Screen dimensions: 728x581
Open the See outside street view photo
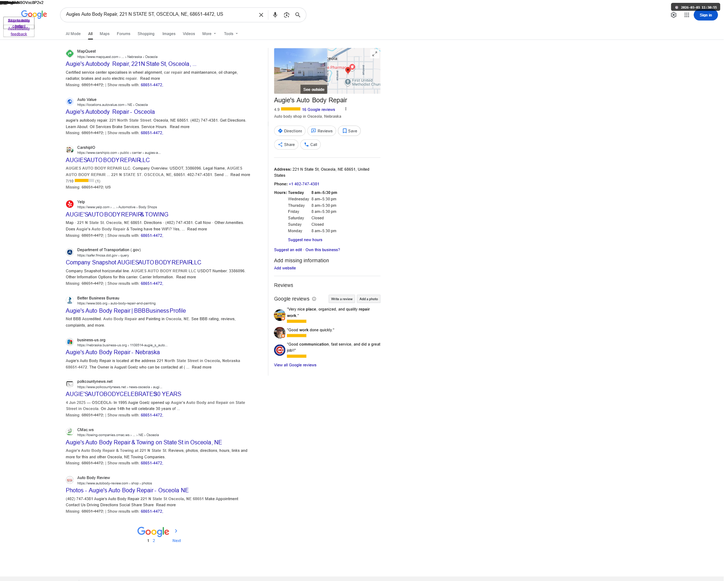(300, 71)
